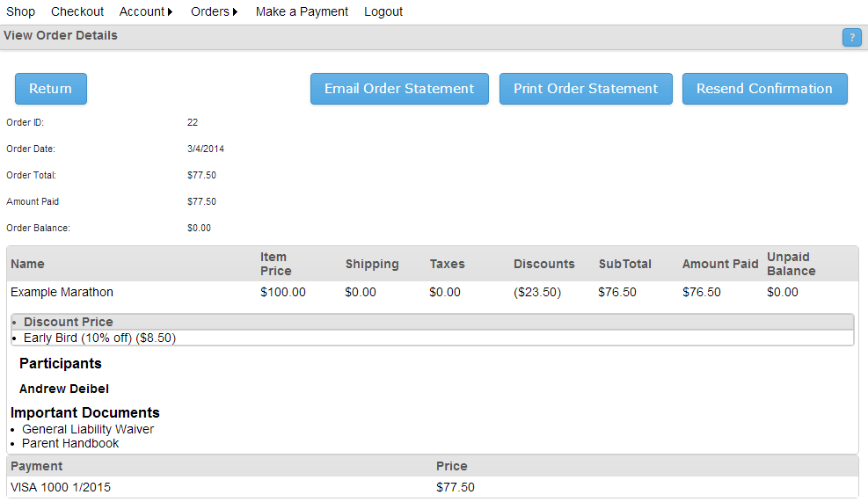Click the Participants heading
This screenshot has height=502, width=868.
[x=61, y=364]
